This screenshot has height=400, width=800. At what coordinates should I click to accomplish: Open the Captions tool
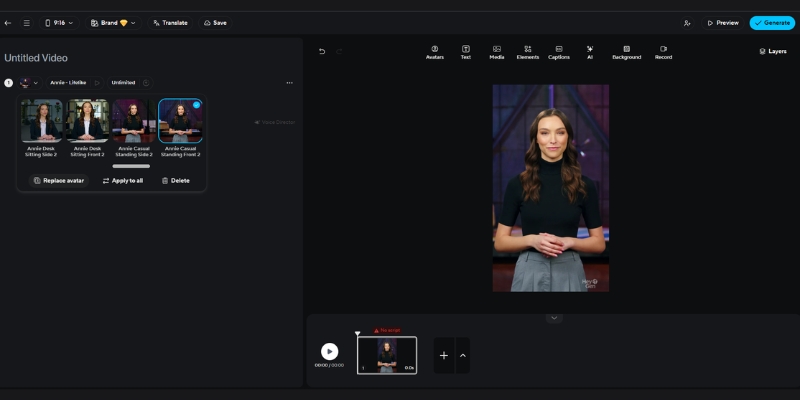click(559, 53)
